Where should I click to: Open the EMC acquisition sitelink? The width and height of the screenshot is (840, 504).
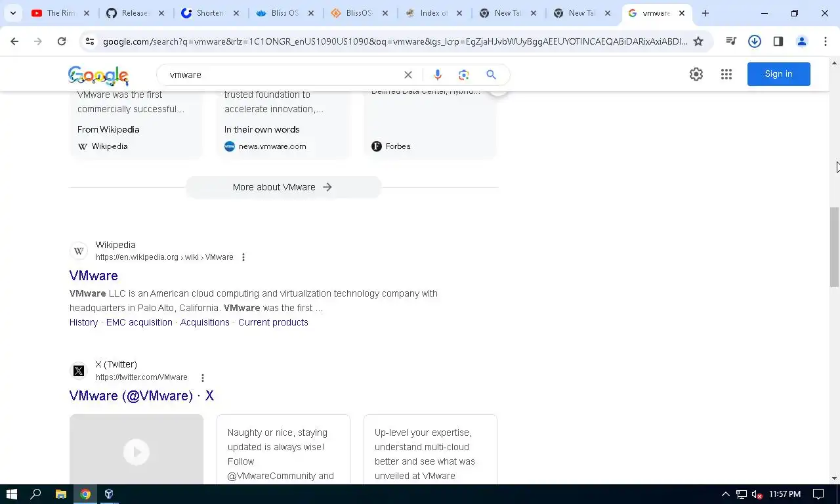tap(139, 322)
